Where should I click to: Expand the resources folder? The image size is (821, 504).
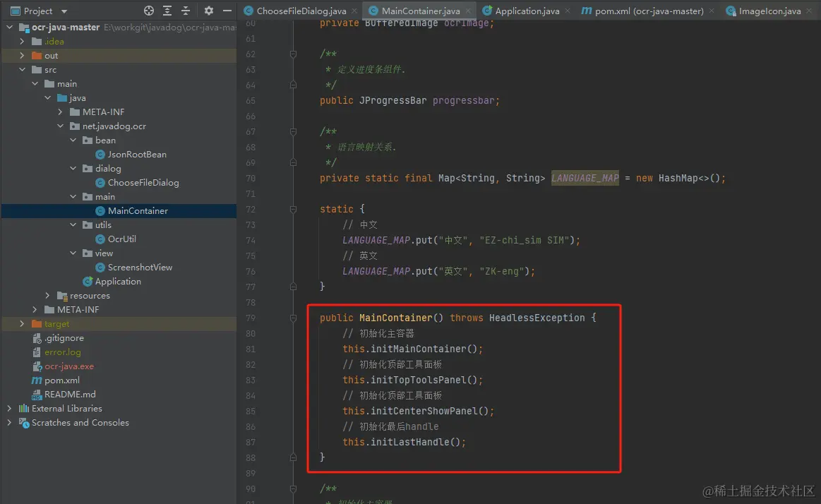point(47,295)
